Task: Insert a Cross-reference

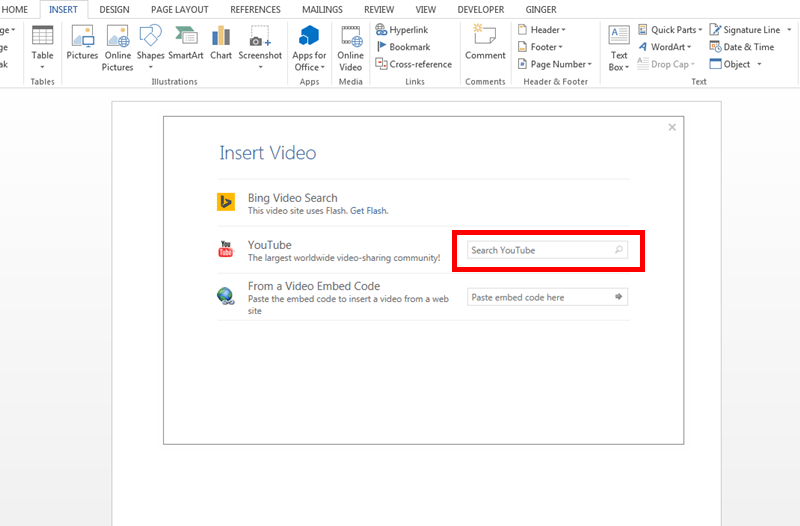Action: pyautogui.click(x=414, y=64)
